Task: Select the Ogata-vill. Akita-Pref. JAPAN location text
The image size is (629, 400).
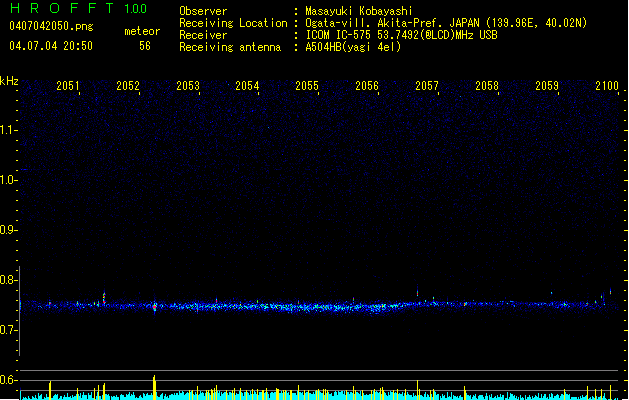Action: tap(446, 23)
